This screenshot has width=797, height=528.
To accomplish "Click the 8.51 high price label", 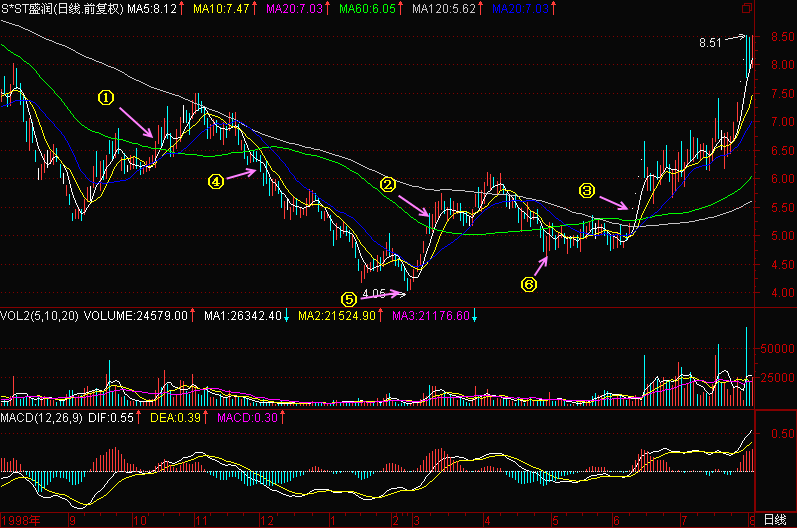I will point(710,43).
